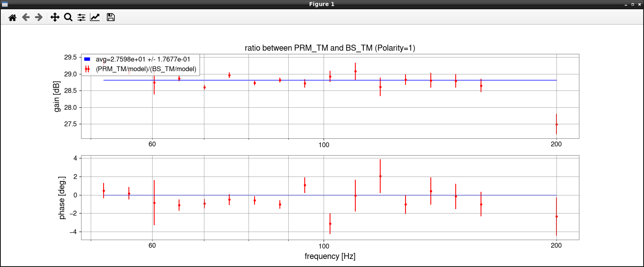Screen dimensions: 644x267
Task: Click lower plot 200 frequency tick label
Action: click(x=556, y=246)
